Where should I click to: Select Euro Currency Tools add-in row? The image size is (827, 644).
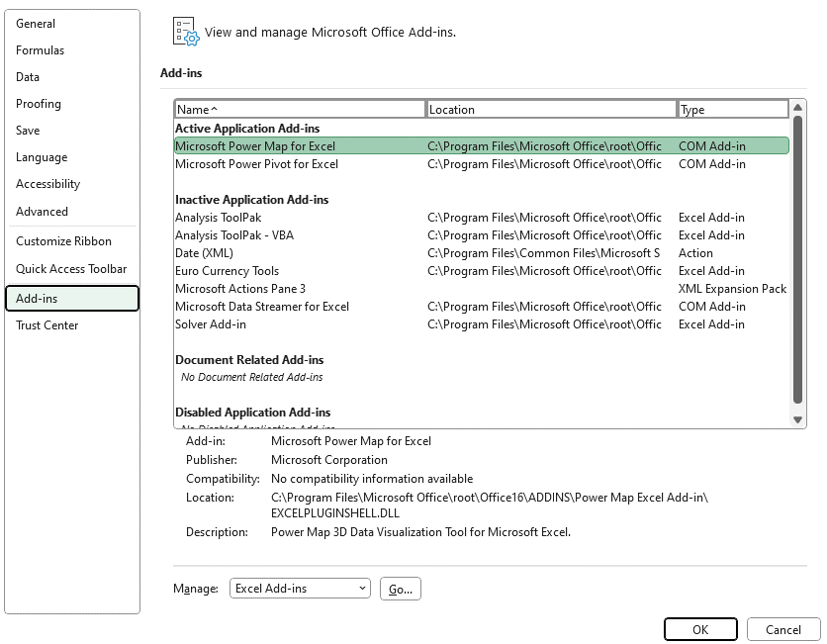[482, 271]
